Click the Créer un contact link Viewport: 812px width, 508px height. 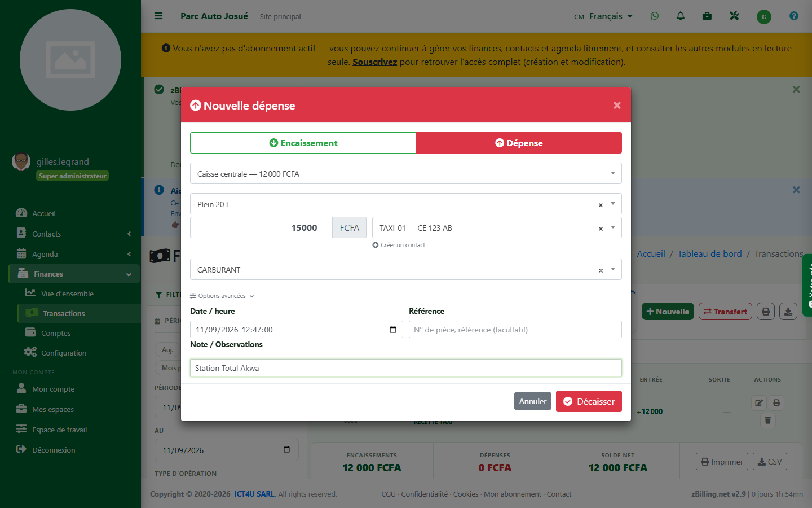399,245
